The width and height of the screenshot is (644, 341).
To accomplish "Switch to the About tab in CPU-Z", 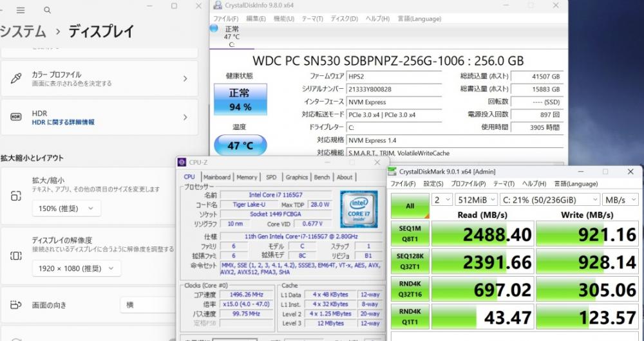I will point(344,178).
